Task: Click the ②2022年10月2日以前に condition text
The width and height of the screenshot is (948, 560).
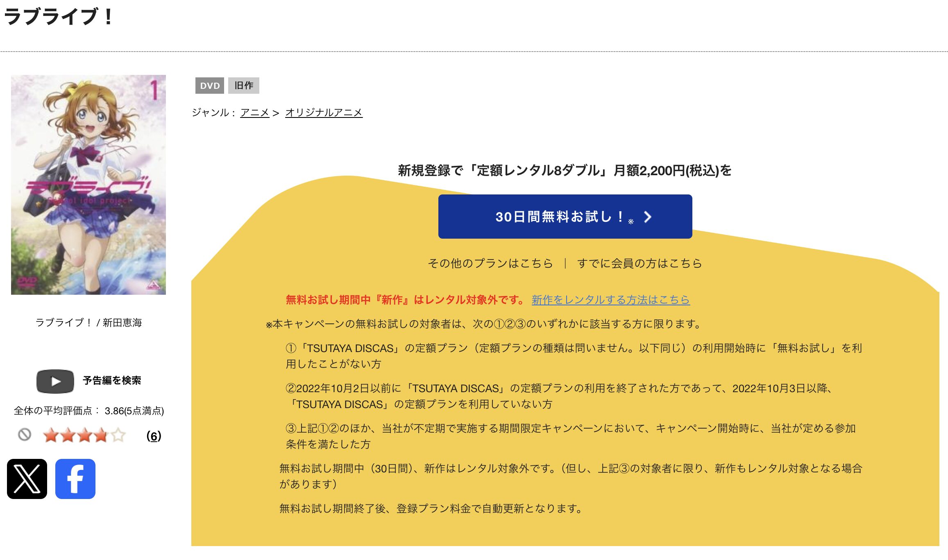Action: tap(560, 396)
